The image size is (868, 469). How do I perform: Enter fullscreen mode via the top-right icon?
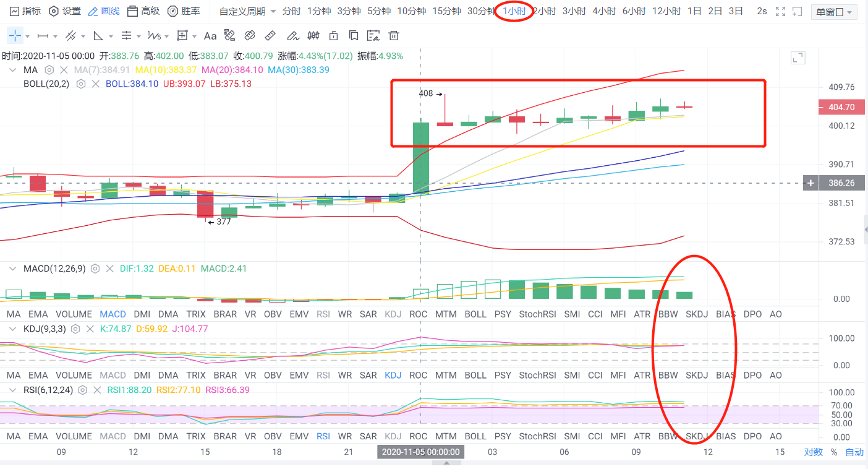pyautogui.click(x=780, y=12)
